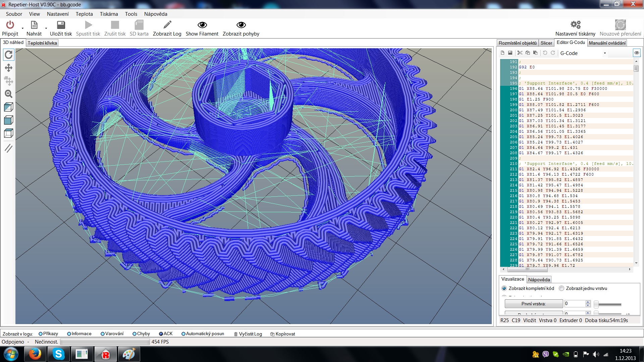The height and width of the screenshot is (362, 644).
Task: Select Zobrazit jednu vrstvu radio button
Action: pyautogui.click(x=561, y=288)
